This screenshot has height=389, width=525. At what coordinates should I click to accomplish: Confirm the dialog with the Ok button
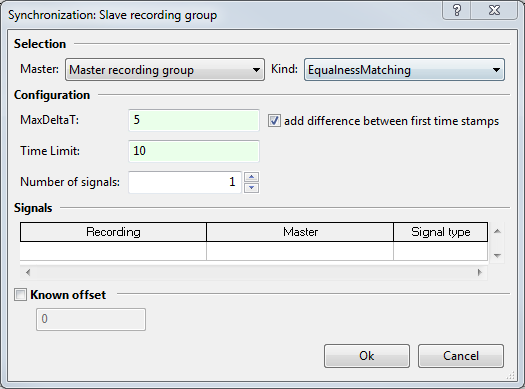coord(367,356)
